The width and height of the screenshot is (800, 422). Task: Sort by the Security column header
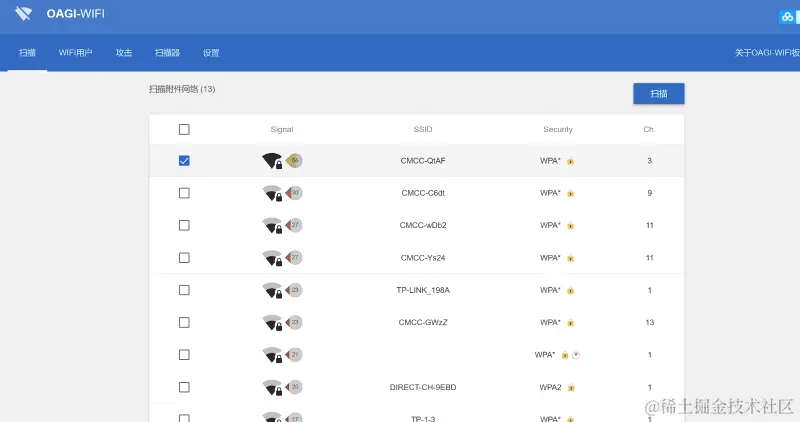558,130
